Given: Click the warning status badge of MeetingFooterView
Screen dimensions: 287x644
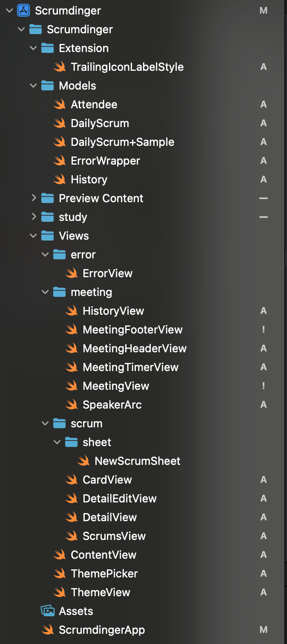Looking at the screenshot, I should point(264,330).
